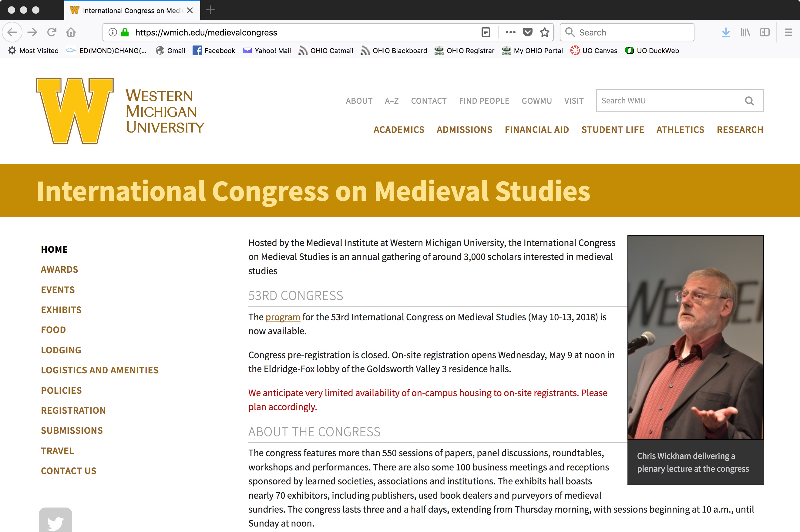Toggle reader view in address bar

(x=486, y=32)
